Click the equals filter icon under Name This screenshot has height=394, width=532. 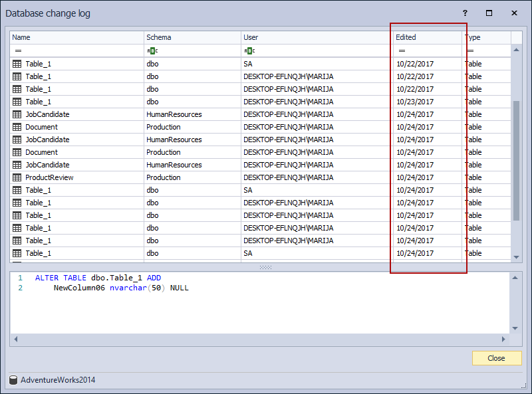(18, 51)
